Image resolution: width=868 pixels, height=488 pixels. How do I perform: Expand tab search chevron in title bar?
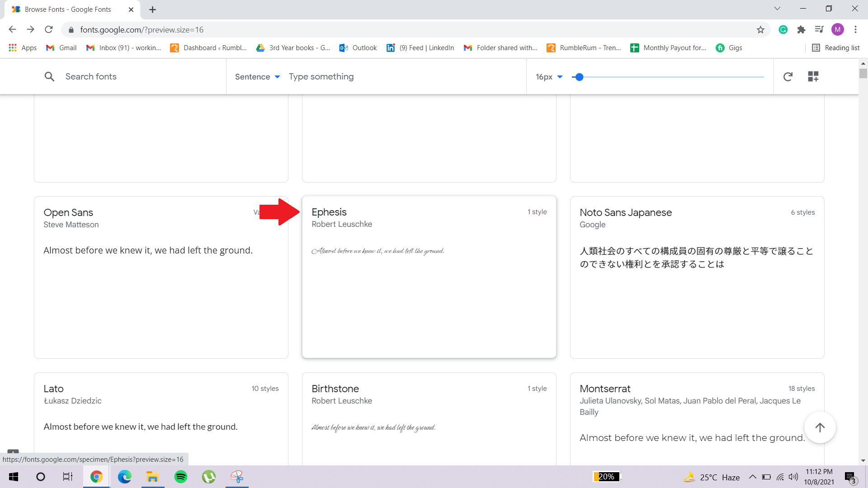pos(777,9)
